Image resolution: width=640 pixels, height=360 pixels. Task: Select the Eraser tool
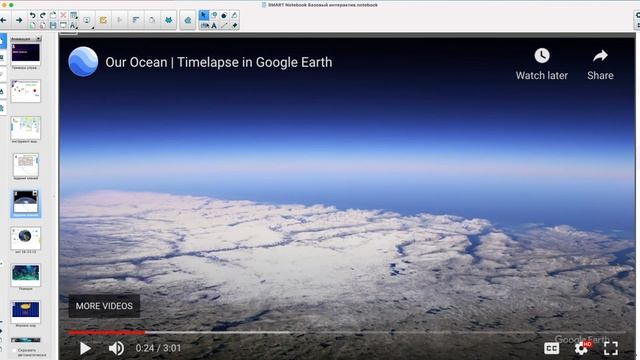click(234, 25)
